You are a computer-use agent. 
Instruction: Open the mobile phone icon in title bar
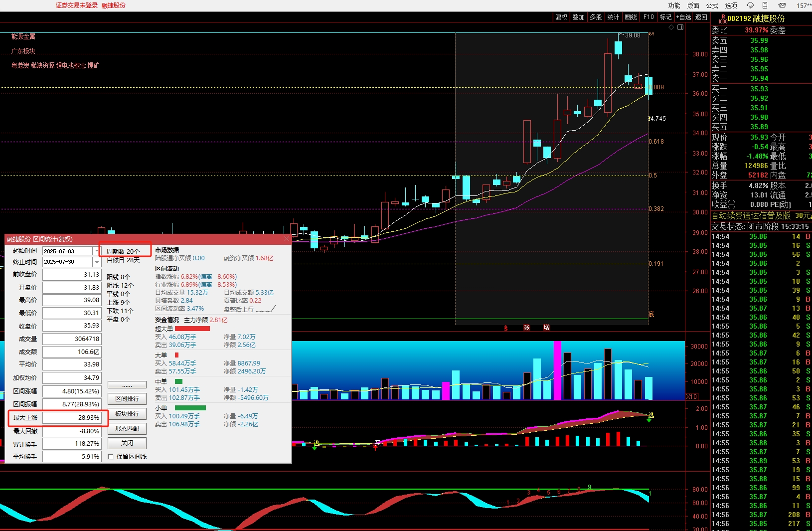coord(765,5)
